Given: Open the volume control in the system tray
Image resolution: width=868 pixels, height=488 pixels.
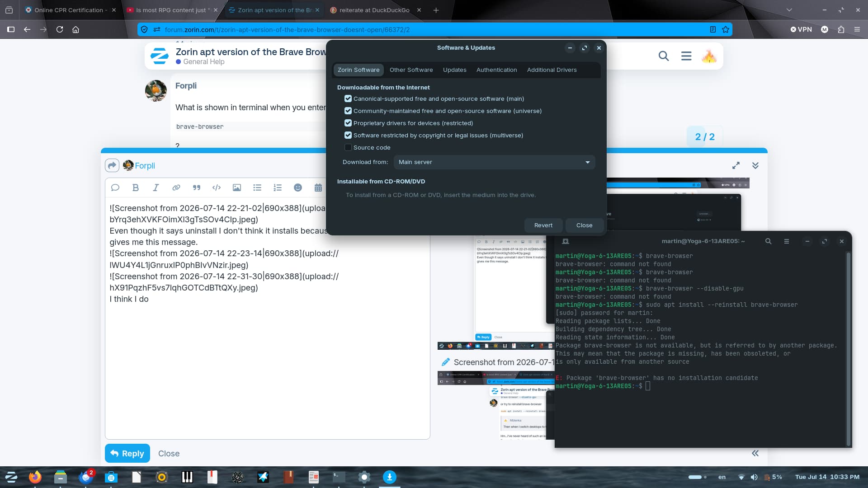Looking at the screenshot, I should point(754,477).
